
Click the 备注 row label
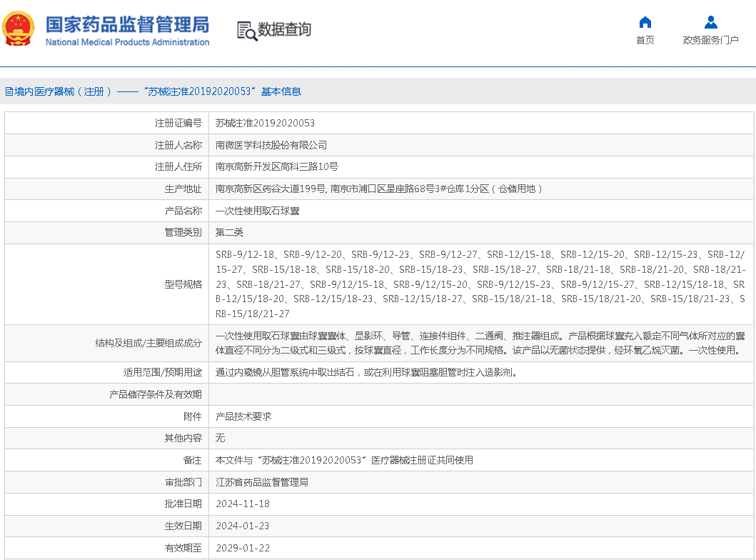[x=192, y=460]
